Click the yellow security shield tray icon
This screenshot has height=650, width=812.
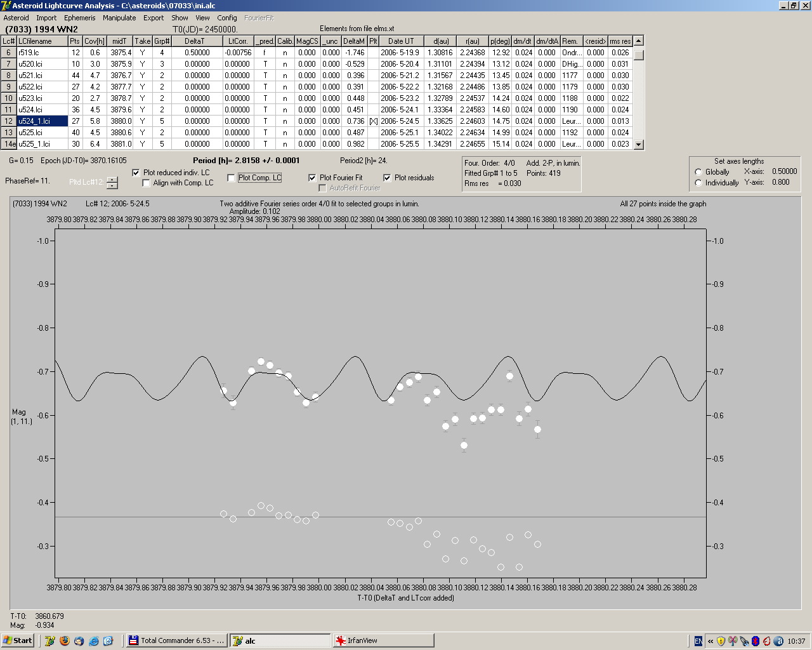point(721,641)
